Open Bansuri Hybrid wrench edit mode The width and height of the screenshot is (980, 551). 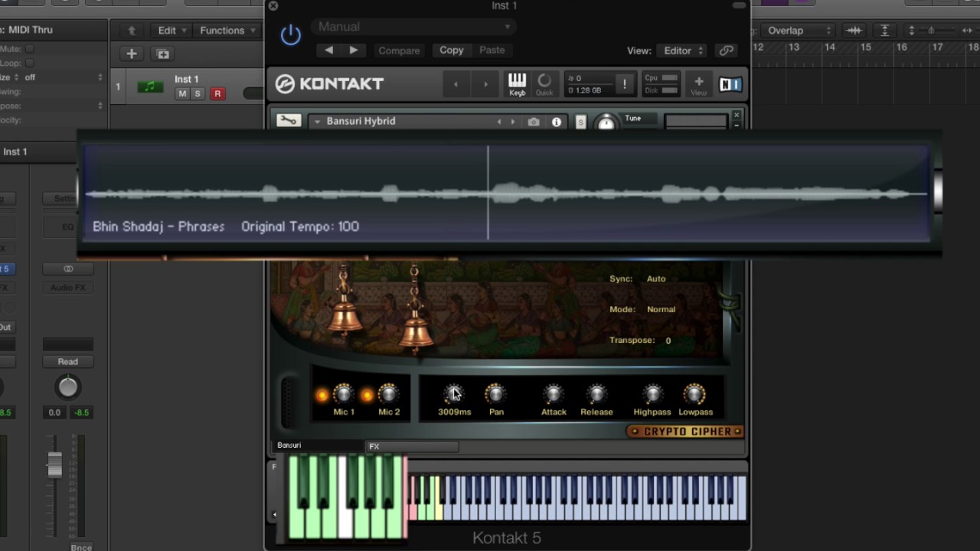pyautogui.click(x=289, y=121)
